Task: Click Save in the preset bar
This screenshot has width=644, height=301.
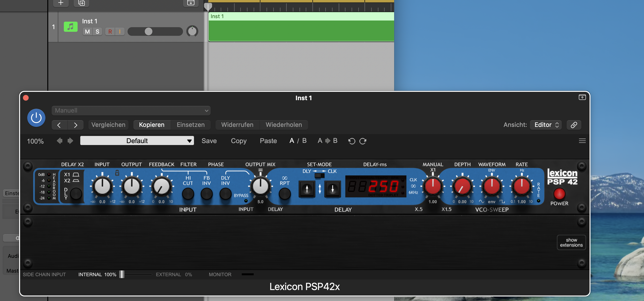Action: [209, 141]
